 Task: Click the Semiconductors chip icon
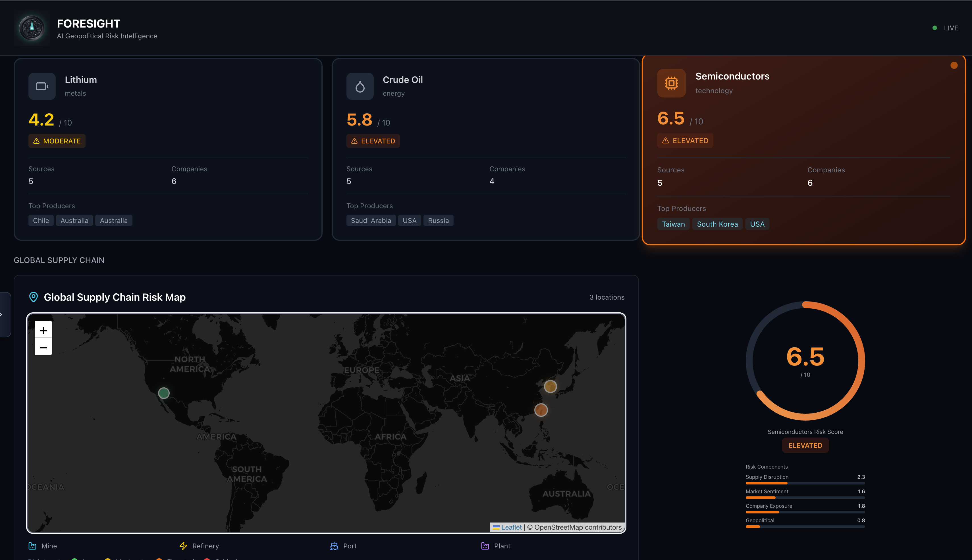pos(671,83)
